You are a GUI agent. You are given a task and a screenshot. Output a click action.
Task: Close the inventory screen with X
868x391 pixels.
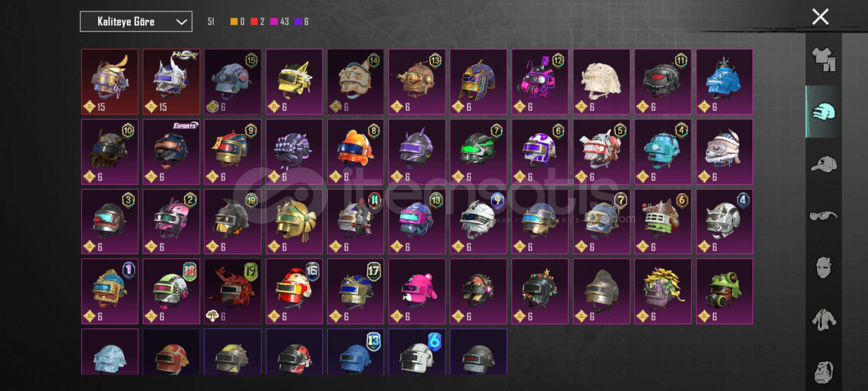click(x=820, y=17)
